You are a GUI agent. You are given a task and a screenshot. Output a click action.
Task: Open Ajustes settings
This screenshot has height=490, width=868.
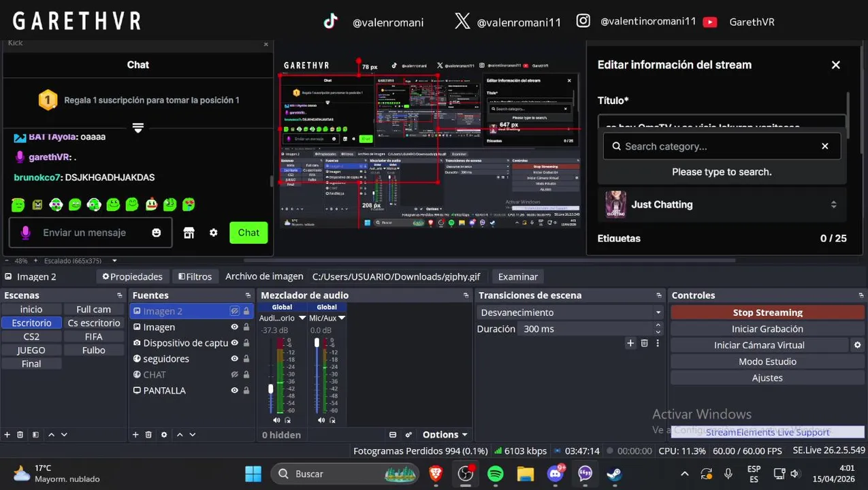[x=767, y=378]
